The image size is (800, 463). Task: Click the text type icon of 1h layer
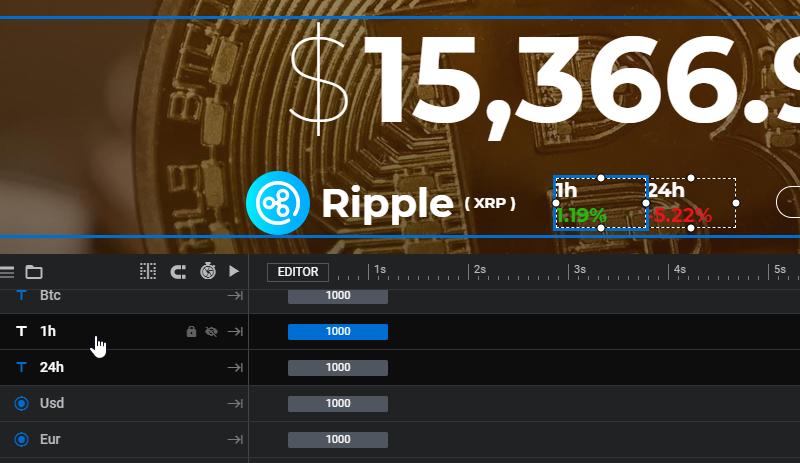[x=21, y=331]
